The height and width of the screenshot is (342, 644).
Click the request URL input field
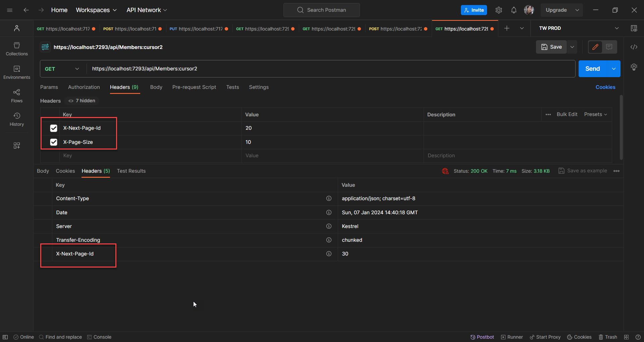329,69
